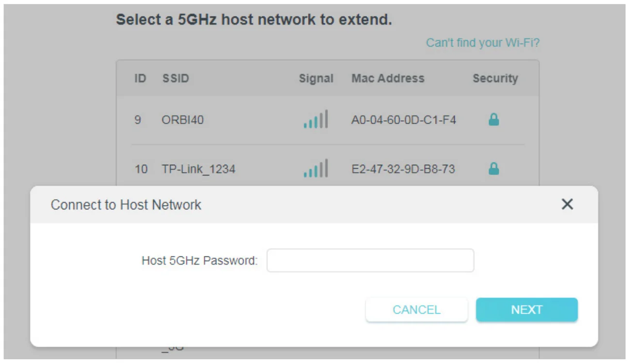Click the Security column header icon area
The height and width of the screenshot is (364, 636).
coord(496,78)
